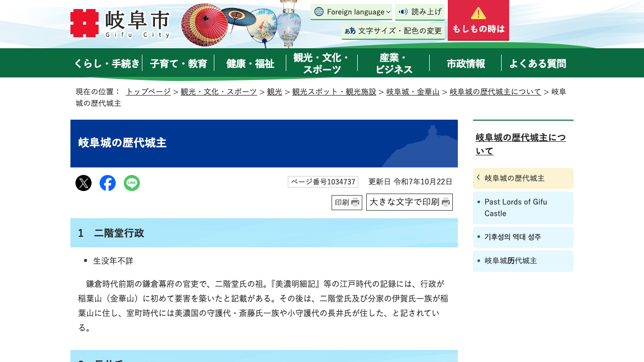
Task: Open the 市政情報 menu
Action: [x=466, y=63]
